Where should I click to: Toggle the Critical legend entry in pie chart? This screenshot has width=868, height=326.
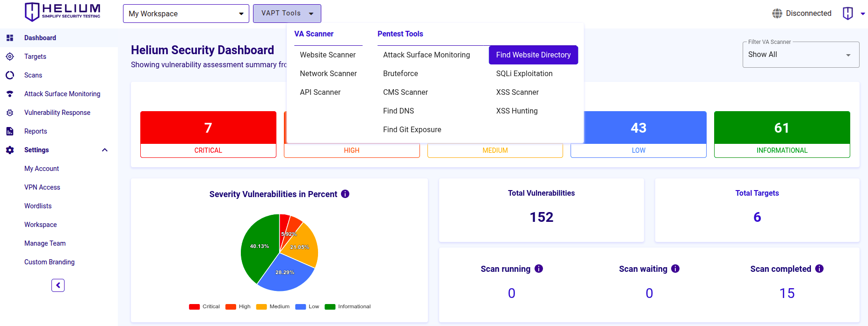tap(204, 307)
